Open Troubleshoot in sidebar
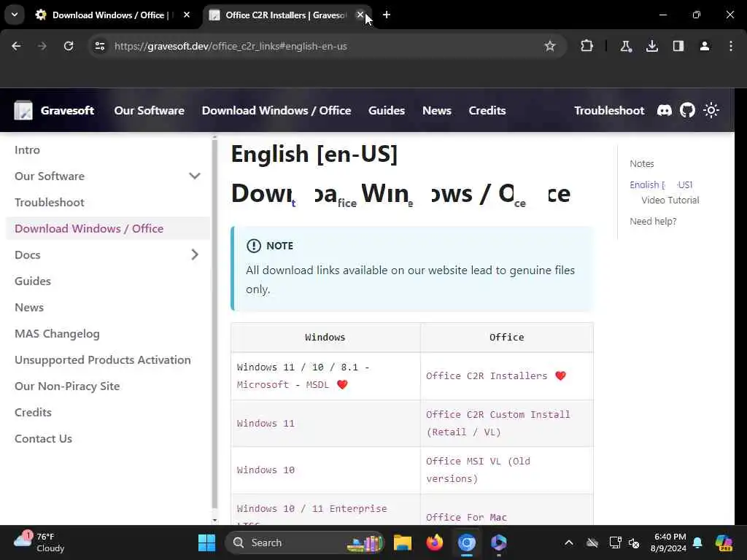Image resolution: width=747 pixels, height=560 pixels. [50, 203]
